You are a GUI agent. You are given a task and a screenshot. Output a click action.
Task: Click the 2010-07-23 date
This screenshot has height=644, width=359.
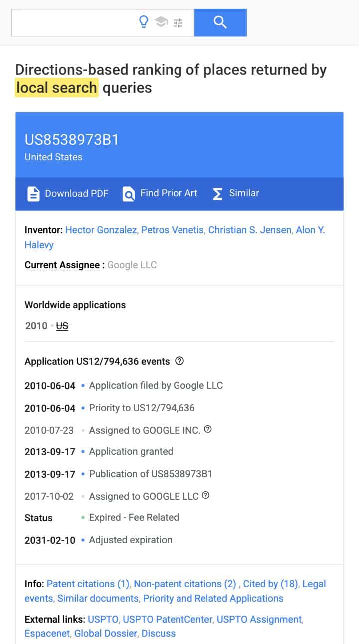(x=49, y=430)
